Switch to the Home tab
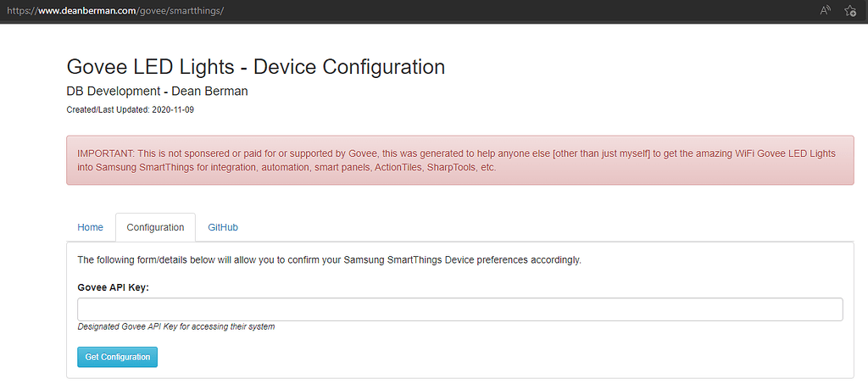 coord(90,227)
